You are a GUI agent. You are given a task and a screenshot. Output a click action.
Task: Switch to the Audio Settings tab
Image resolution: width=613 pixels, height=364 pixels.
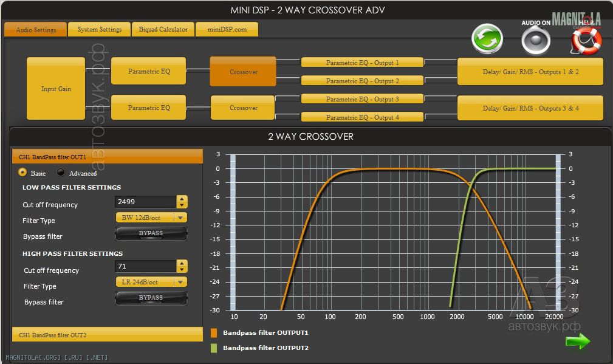coord(36,30)
